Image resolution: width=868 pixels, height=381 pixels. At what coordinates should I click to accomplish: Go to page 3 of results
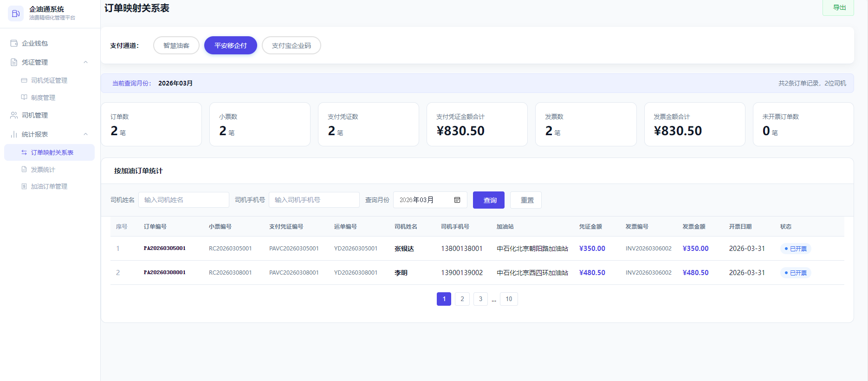[x=480, y=299]
